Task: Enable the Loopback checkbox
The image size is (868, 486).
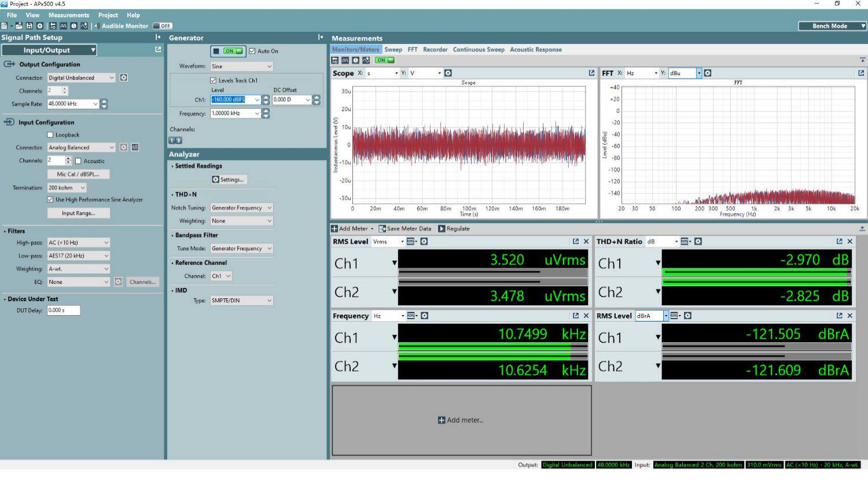Action: [50, 135]
